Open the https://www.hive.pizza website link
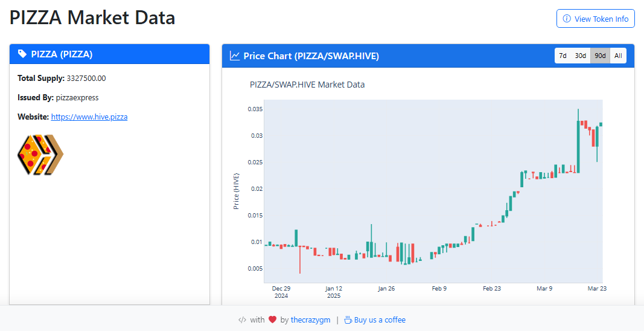Viewport: 644px width, 331px height. 89,117
